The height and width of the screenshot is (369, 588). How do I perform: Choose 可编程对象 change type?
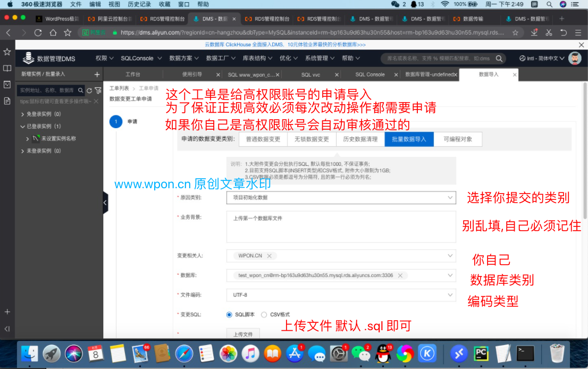pos(458,139)
